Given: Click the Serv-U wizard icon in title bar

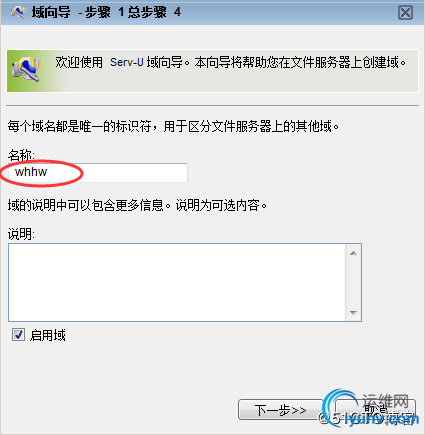Looking at the screenshot, I should point(18,12).
